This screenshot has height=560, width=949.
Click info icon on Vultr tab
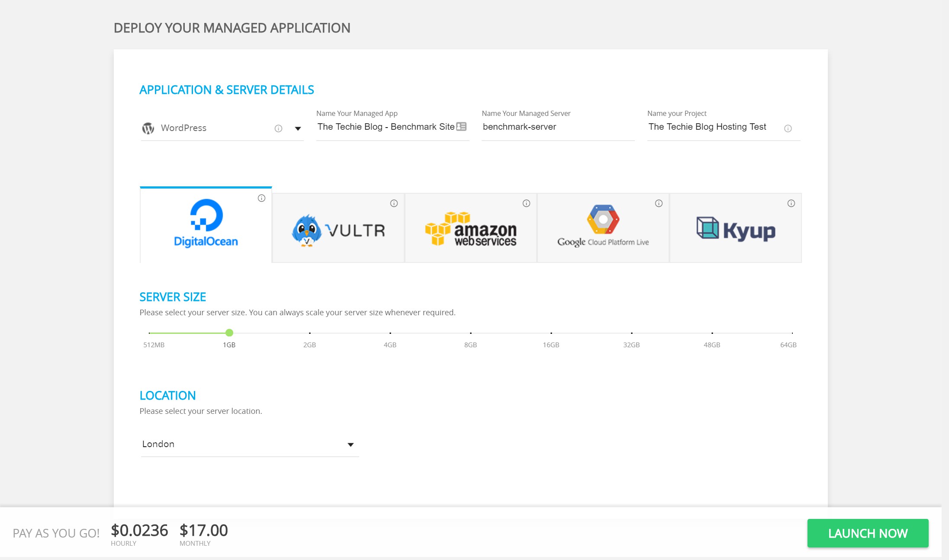pos(394,203)
